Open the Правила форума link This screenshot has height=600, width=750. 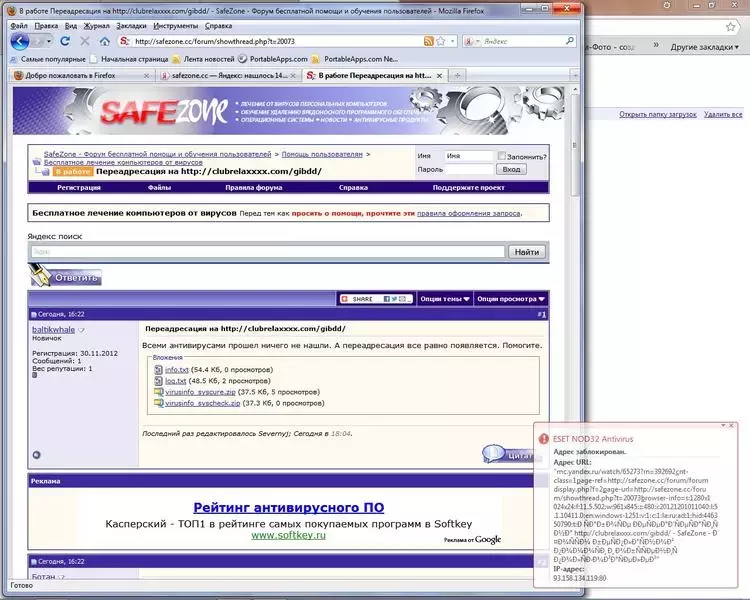tap(254, 188)
